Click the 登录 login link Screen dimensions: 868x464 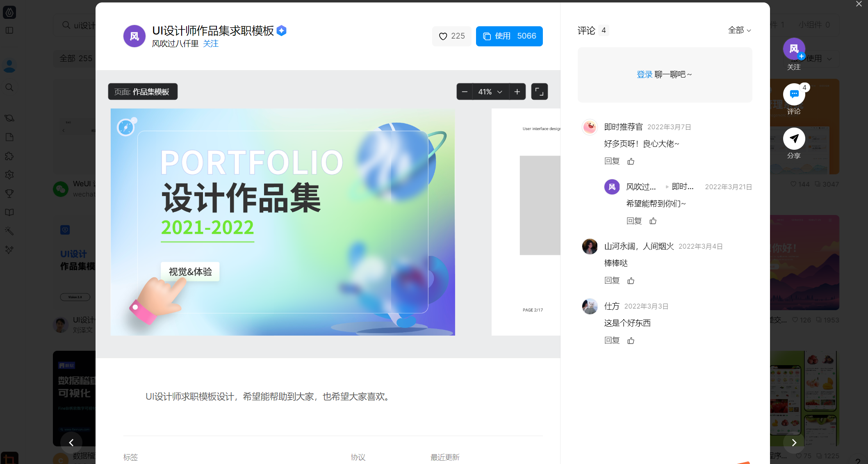coord(644,74)
